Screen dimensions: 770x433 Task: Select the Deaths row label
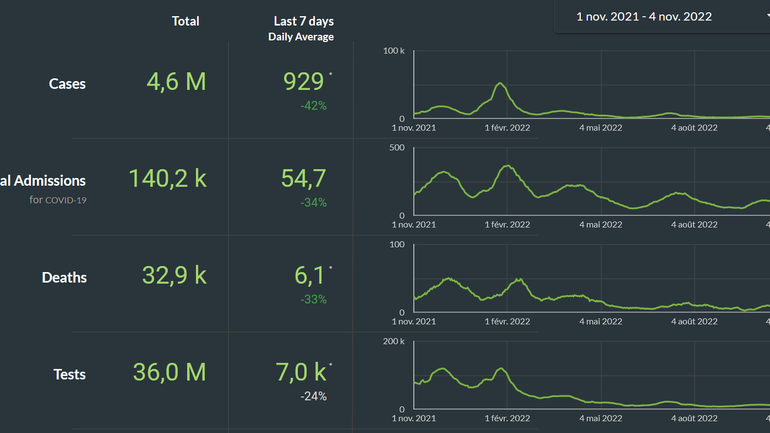point(64,278)
